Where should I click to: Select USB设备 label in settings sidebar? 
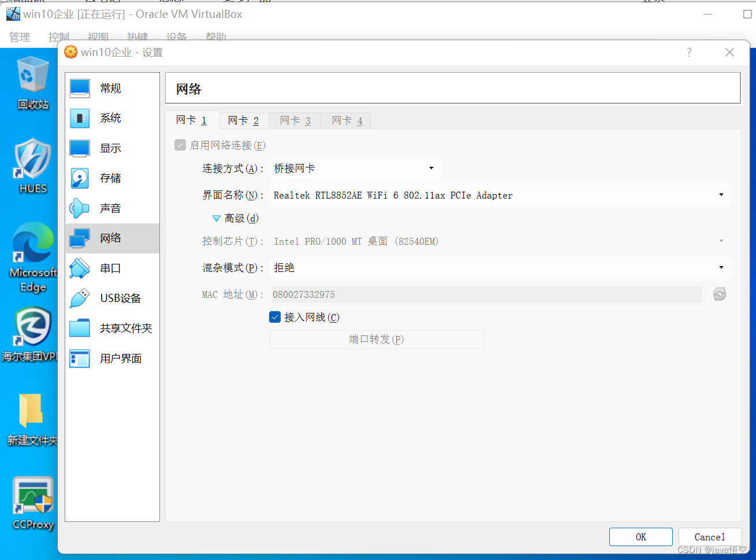[x=121, y=298]
